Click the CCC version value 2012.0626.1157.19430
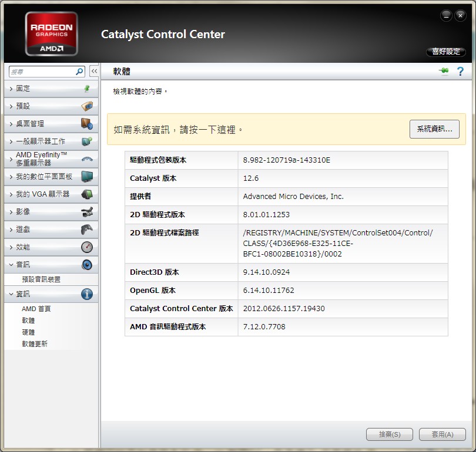The image size is (476, 452). point(284,309)
